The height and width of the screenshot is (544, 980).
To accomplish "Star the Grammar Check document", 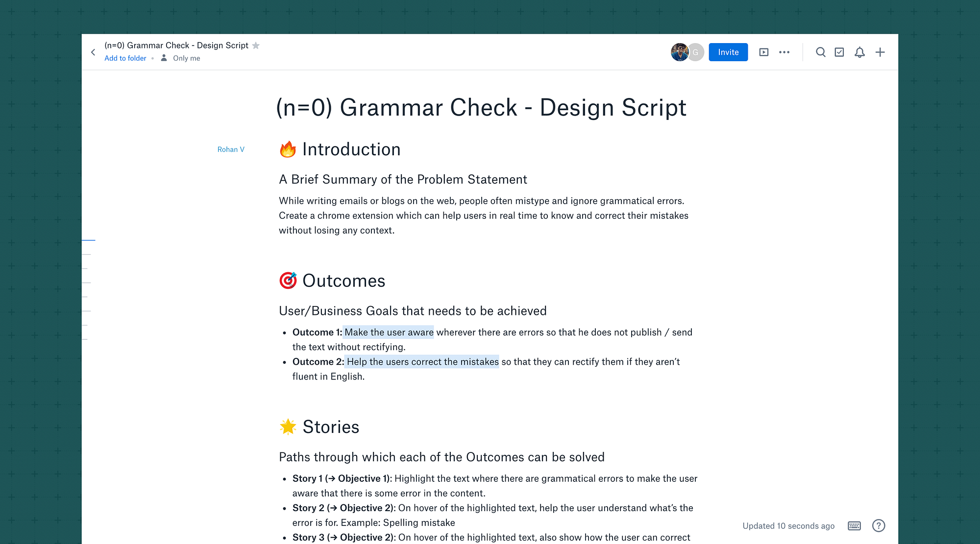I will point(256,45).
